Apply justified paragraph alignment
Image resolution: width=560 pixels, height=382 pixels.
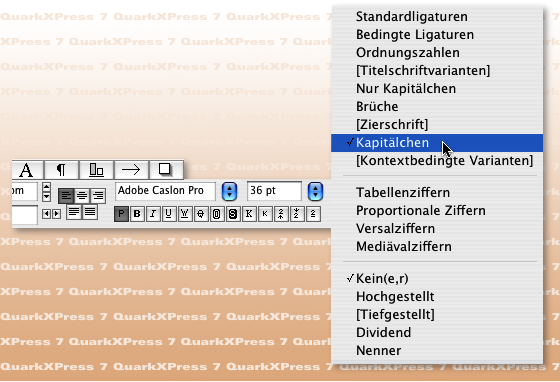[x=74, y=212]
